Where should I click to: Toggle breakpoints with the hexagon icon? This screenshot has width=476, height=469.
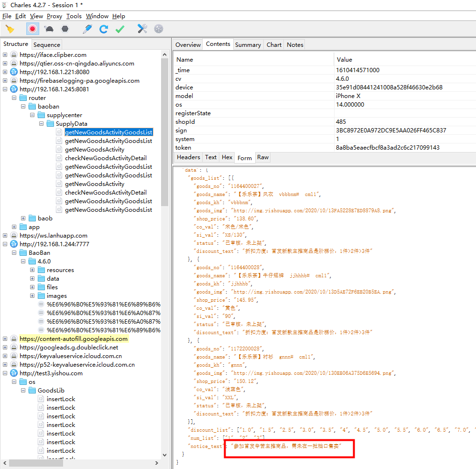[x=65, y=29]
